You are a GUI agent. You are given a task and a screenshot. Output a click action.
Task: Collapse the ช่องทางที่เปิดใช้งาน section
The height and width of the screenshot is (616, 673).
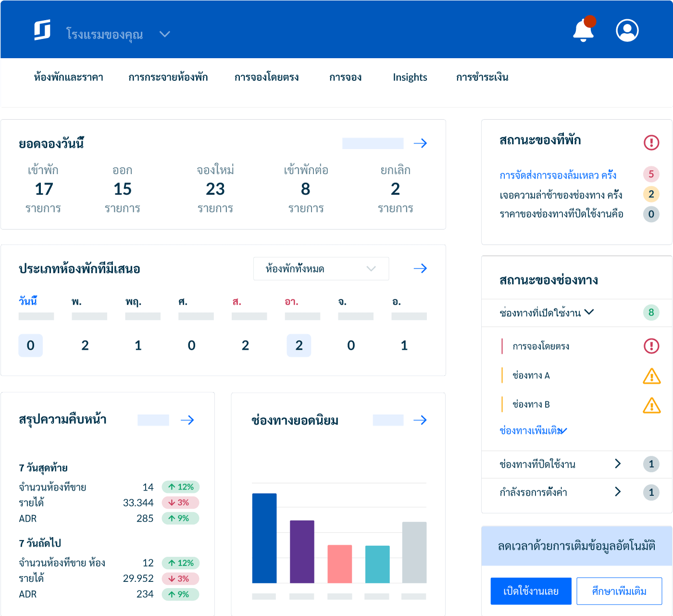[x=589, y=312]
